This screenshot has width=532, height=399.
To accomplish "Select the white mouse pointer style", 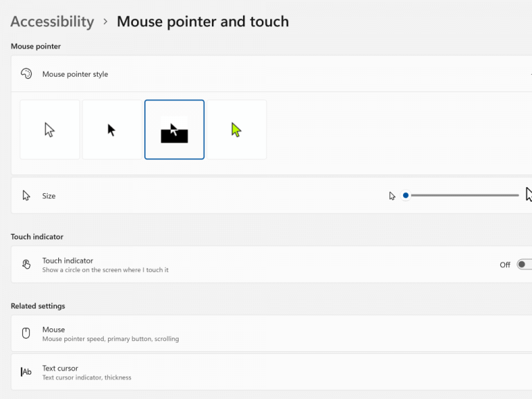I will 50,130.
